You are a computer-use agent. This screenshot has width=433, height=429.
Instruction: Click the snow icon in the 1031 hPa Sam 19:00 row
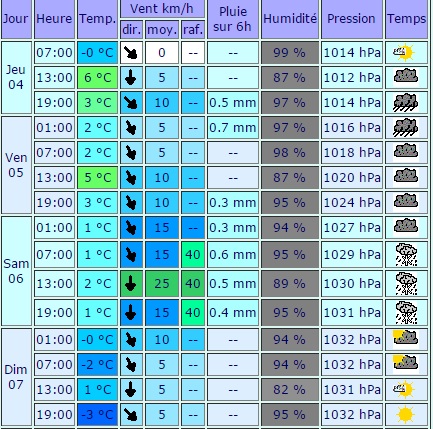pyautogui.click(x=406, y=313)
